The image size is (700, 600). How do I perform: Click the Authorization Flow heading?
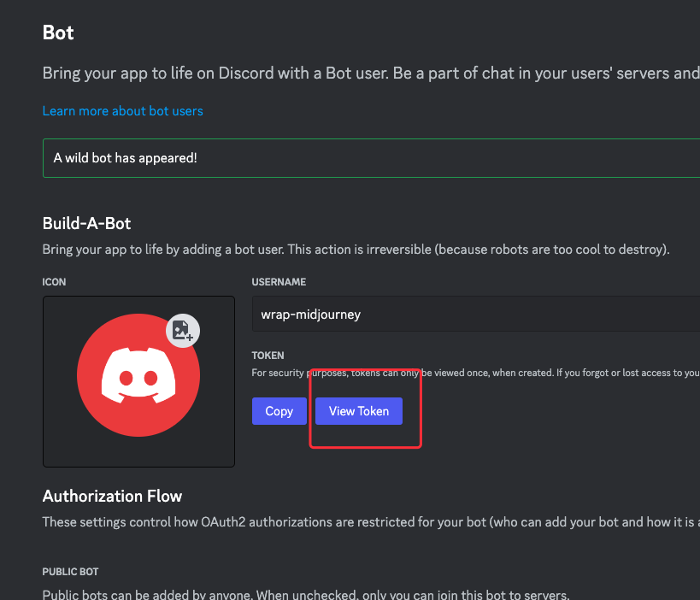click(112, 496)
